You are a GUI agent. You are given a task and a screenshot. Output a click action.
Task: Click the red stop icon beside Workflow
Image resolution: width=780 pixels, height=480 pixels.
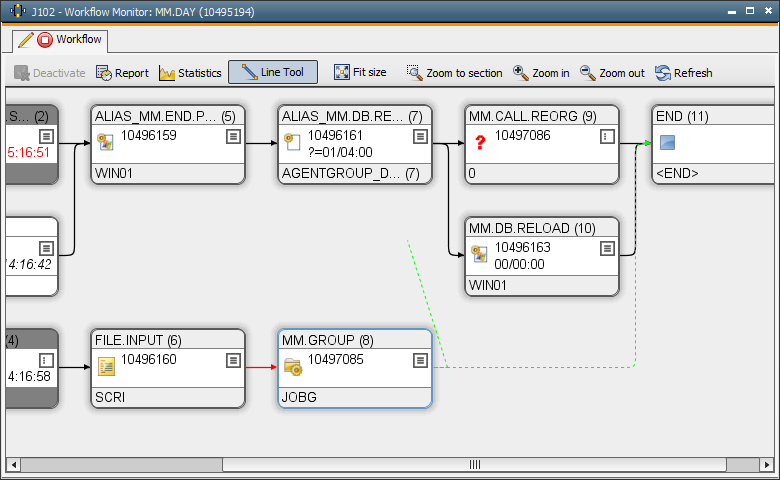44,40
